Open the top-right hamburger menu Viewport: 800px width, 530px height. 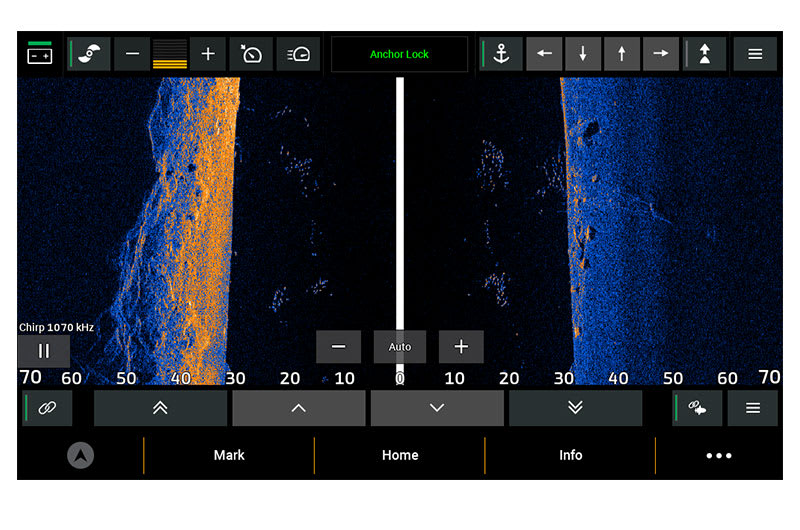tap(755, 54)
